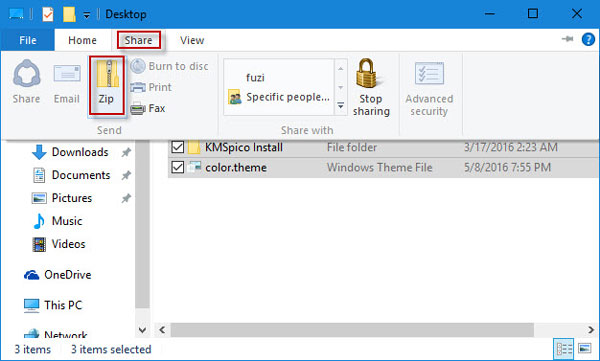
Task: Click the horizontal scrollbar thumb
Action: point(352,330)
